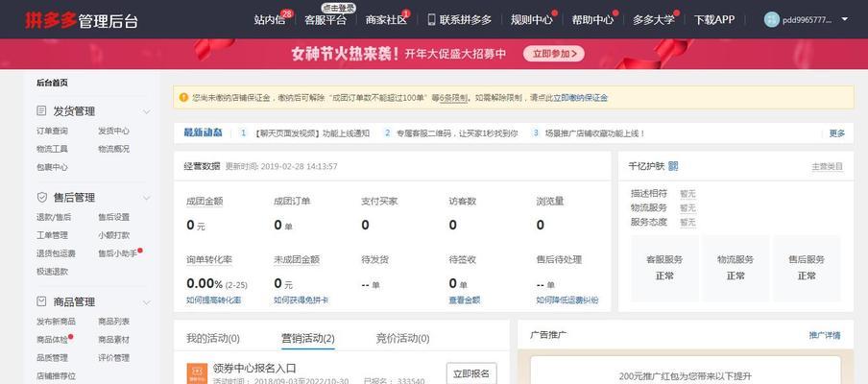Screen dimensions: 868x384
Task: Click the orange 领券中心 activity icon
Action: click(x=197, y=373)
